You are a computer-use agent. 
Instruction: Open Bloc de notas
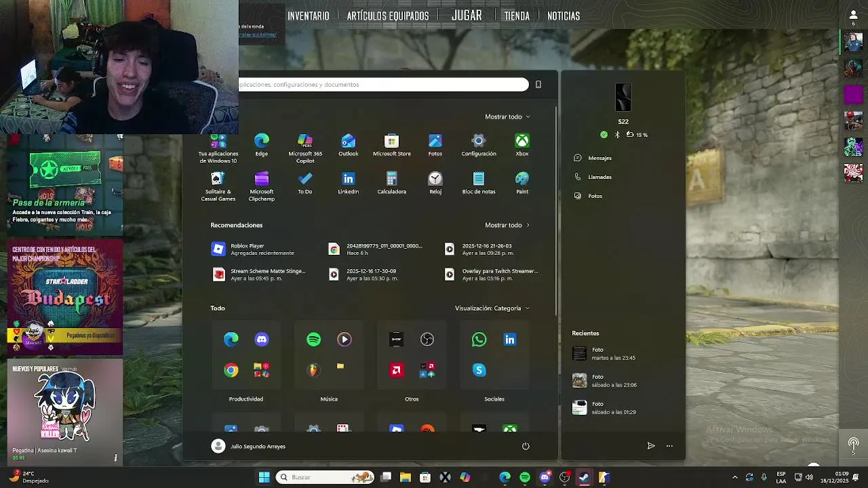(x=479, y=183)
